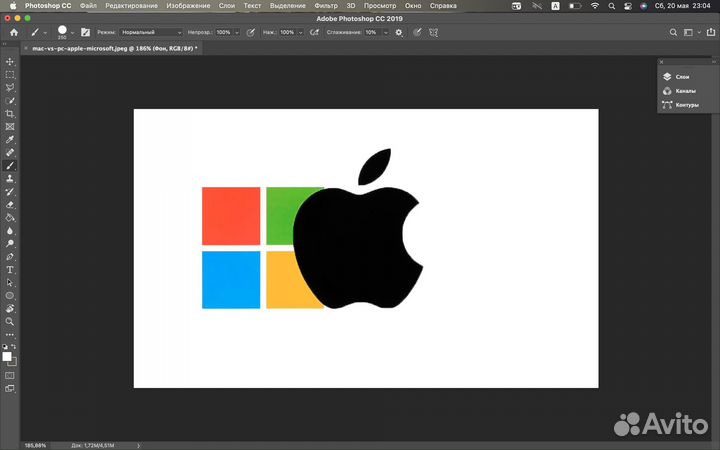Click the Photoshop search icon
This screenshot has width=720, height=450.
click(673, 32)
